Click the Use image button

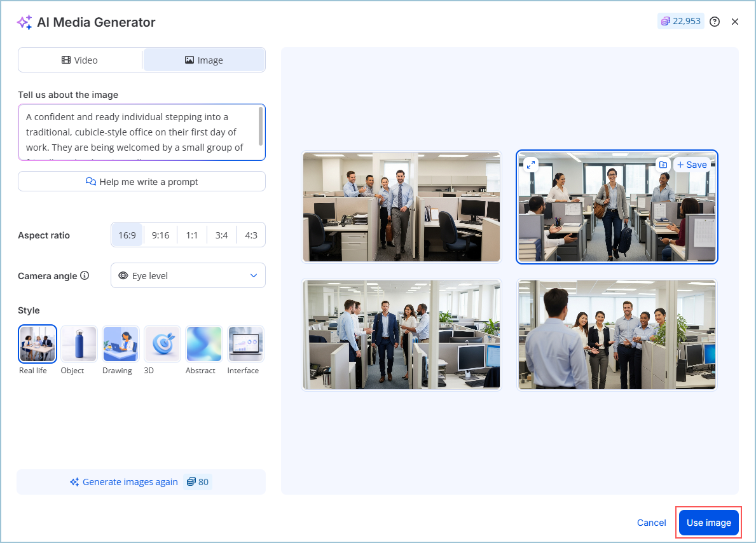(x=708, y=523)
